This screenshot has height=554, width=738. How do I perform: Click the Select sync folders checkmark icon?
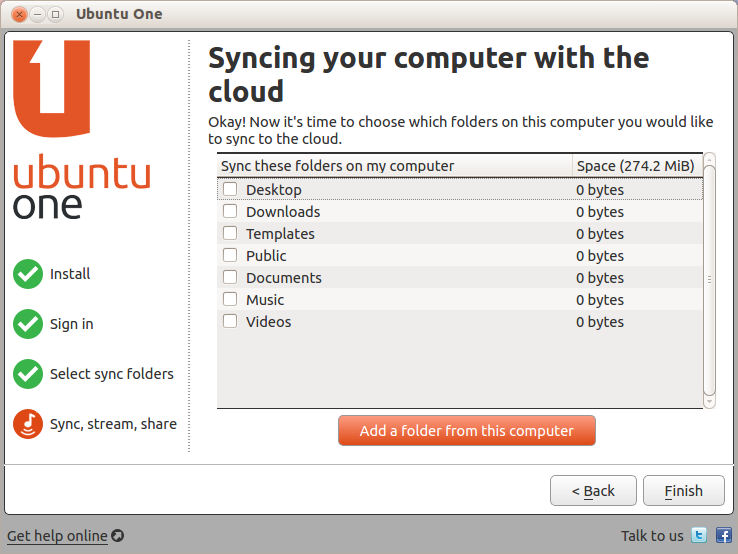[28, 374]
